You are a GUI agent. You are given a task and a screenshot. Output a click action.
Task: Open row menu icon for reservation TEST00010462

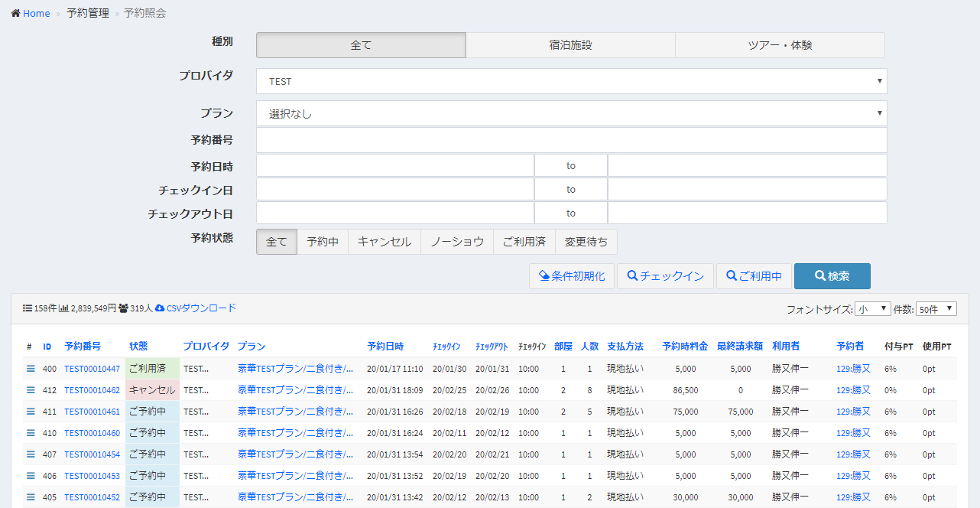coord(31,390)
